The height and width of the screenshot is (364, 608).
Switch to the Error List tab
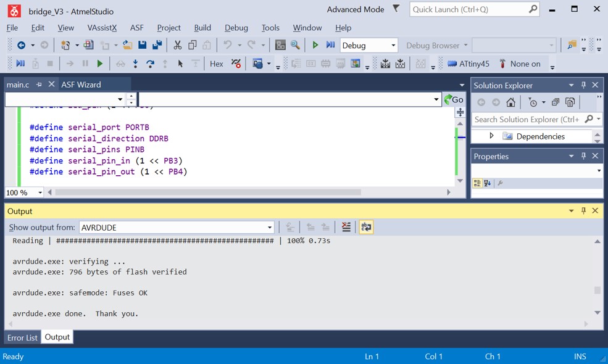pyautogui.click(x=22, y=337)
